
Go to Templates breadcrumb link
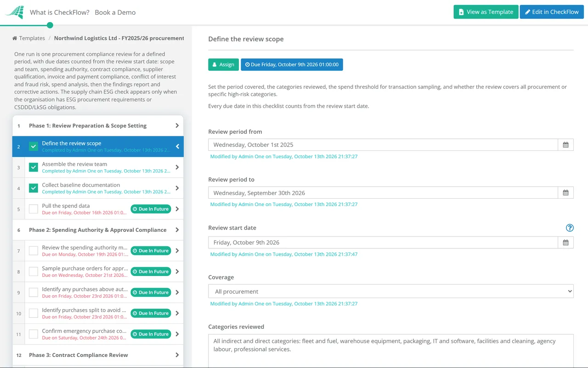tap(32, 38)
